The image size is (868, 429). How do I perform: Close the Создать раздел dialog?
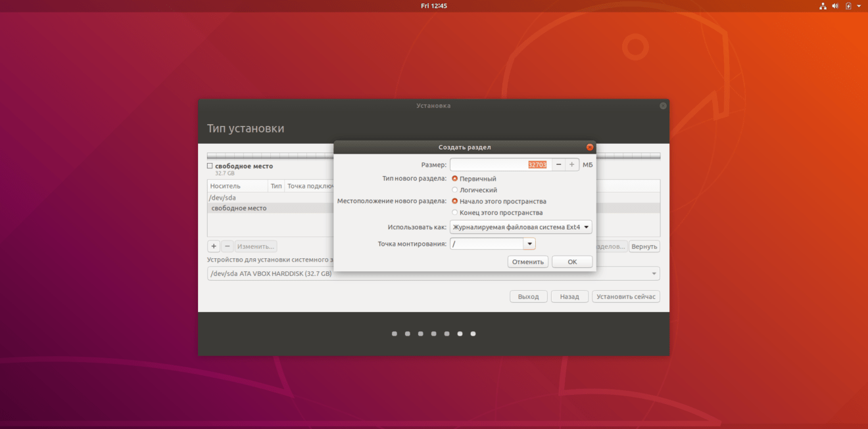tap(590, 147)
